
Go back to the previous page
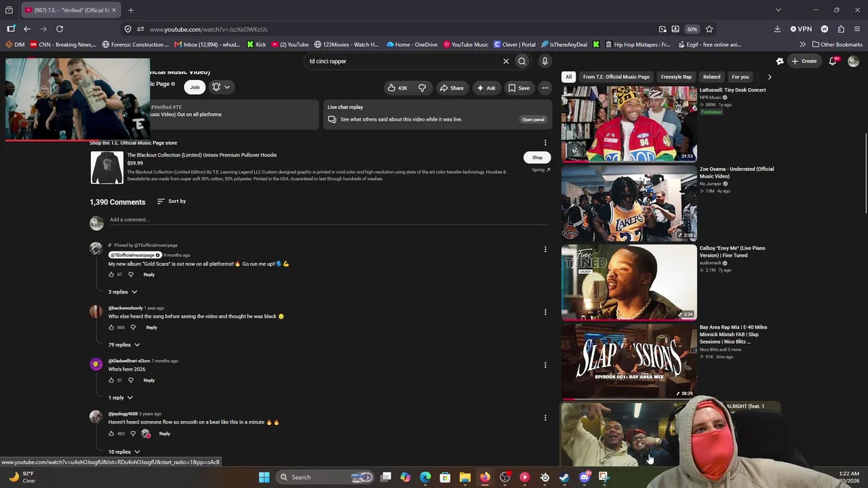click(27, 29)
